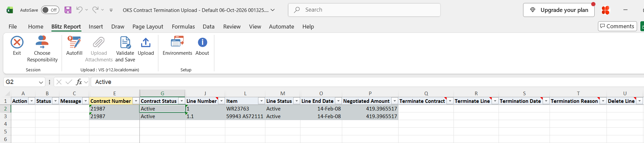Open Contract Number filter dropdown
This screenshot has width=644, height=143.
[x=136, y=101]
